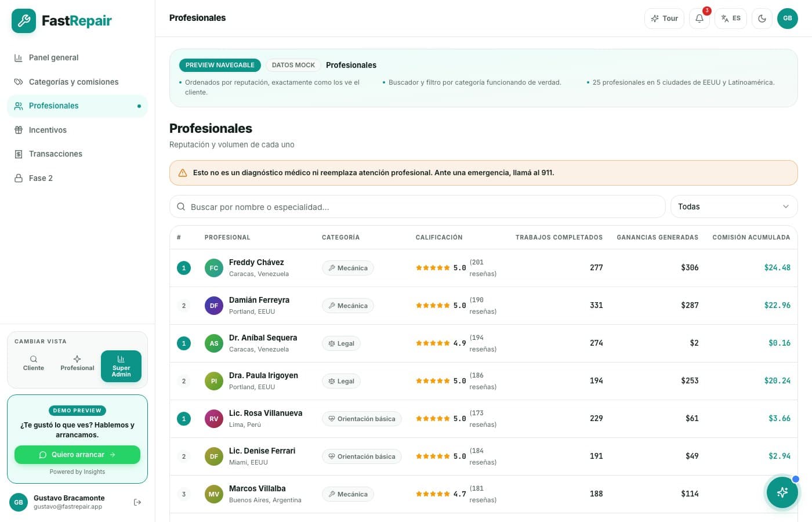The height and width of the screenshot is (522, 812).
Task: Click Marcos Villalba MV avatar
Action: 214,494
